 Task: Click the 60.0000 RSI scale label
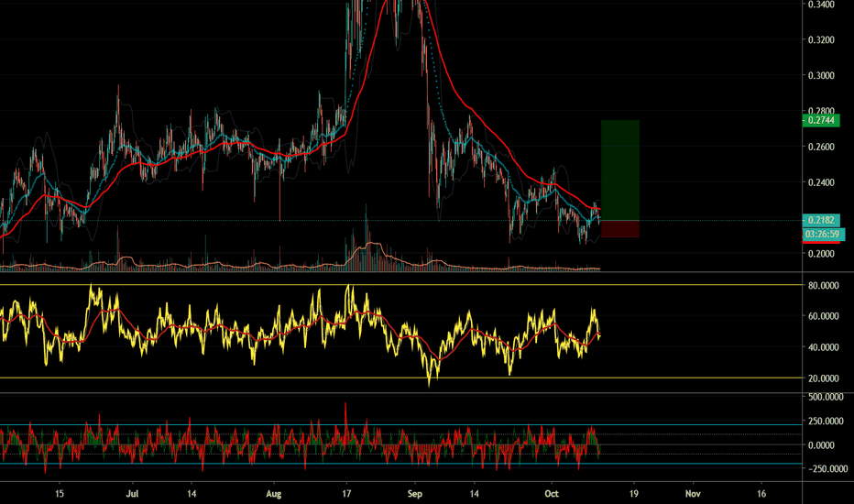823,316
